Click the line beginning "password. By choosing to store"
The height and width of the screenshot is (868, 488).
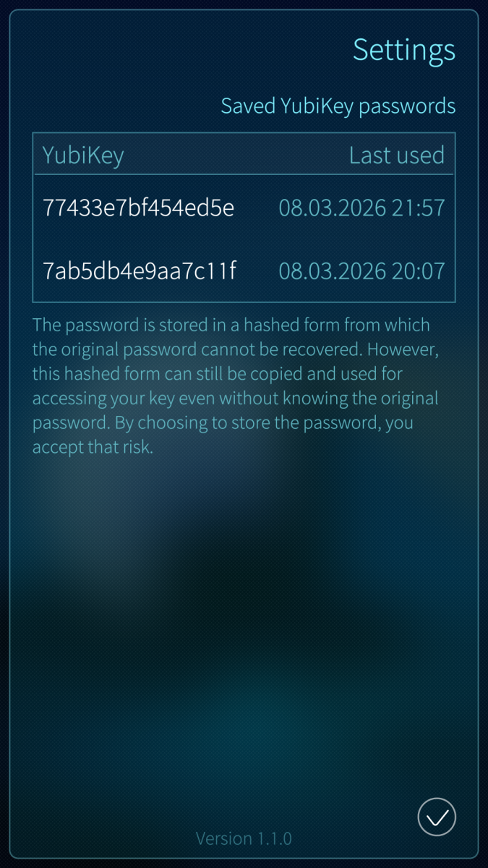tap(223, 422)
